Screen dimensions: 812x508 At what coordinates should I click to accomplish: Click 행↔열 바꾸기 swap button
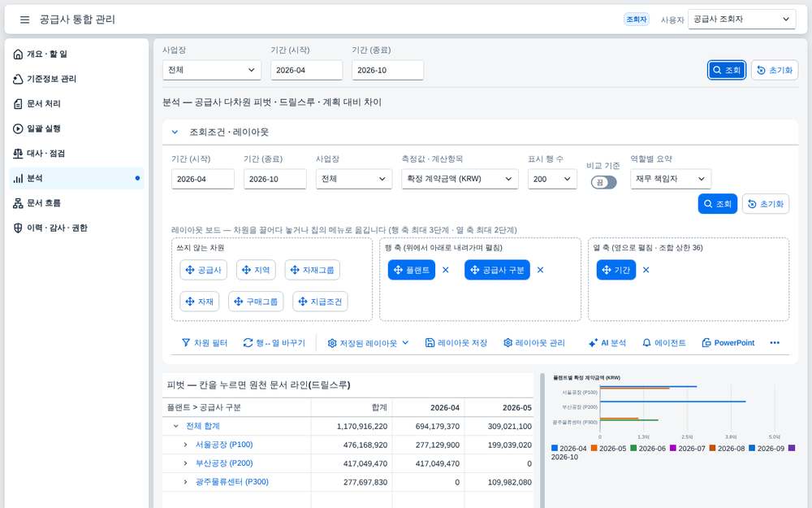tap(274, 343)
